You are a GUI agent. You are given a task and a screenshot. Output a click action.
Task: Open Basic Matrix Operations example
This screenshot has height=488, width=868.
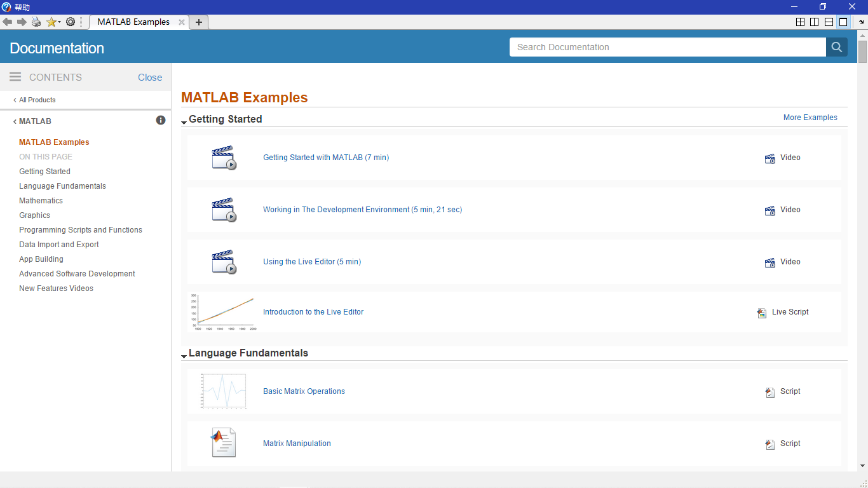pyautogui.click(x=304, y=391)
